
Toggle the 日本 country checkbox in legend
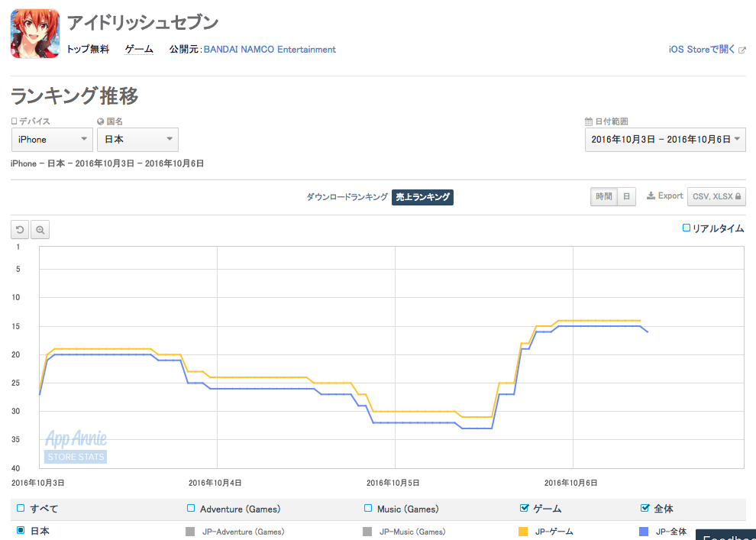[x=21, y=530]
